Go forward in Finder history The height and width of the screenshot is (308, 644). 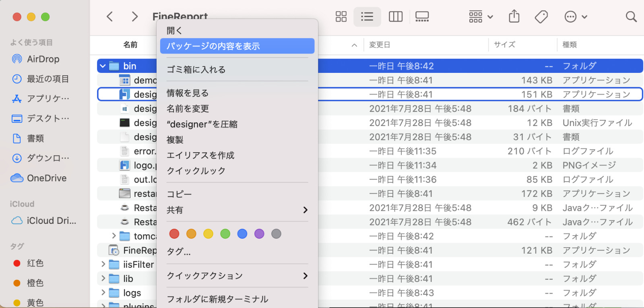[135, 17]
